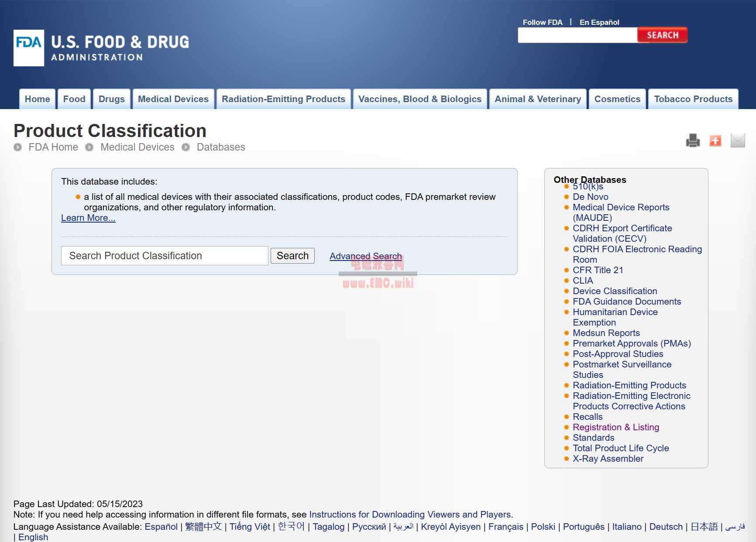Viewport: 756px width, 542px height.
Task: Open Instructions for Downloading Viewers and Players
Action: point(410,515)
